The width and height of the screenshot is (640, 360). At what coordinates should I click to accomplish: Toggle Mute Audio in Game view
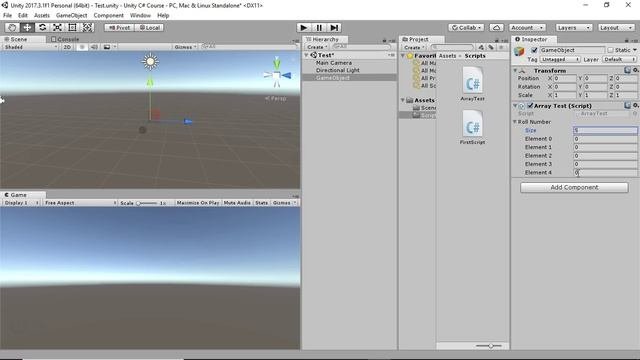pos(237,202)
